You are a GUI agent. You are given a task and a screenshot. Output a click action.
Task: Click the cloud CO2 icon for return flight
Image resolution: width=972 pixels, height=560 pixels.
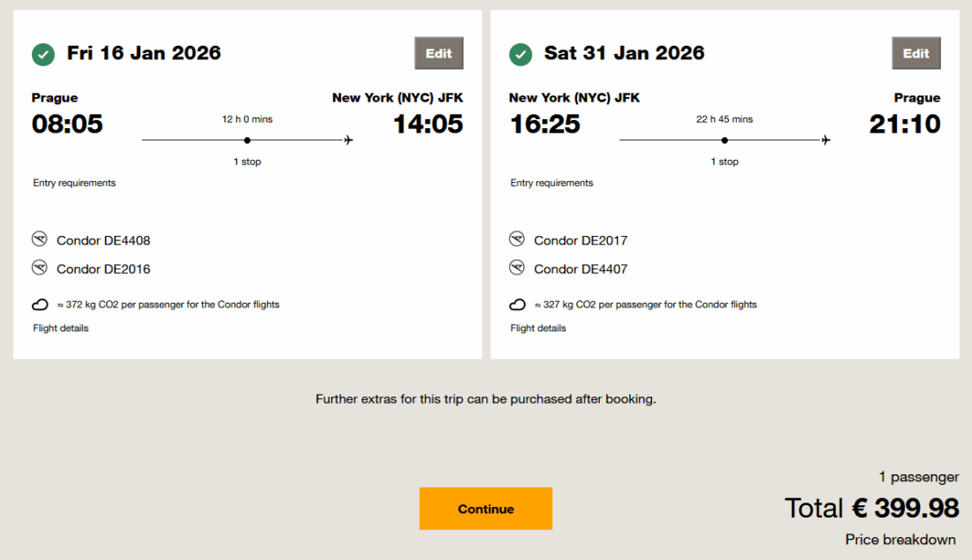(518, 305)
